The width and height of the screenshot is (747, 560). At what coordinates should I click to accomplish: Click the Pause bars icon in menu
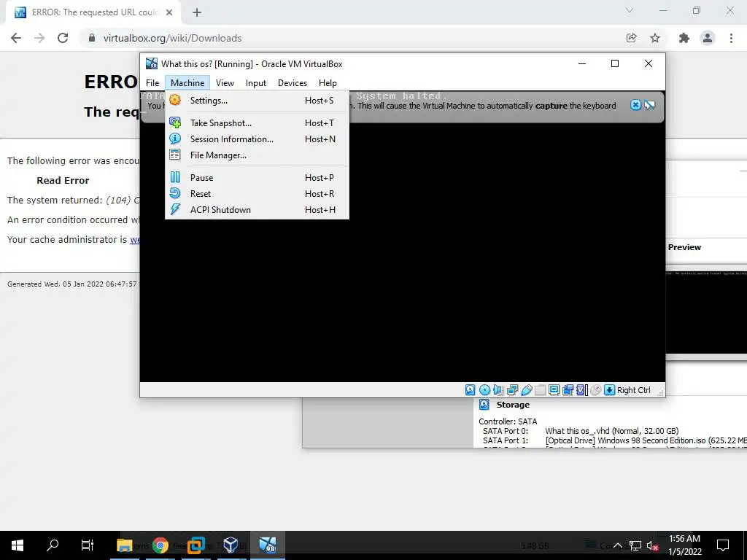pos(175,177)
